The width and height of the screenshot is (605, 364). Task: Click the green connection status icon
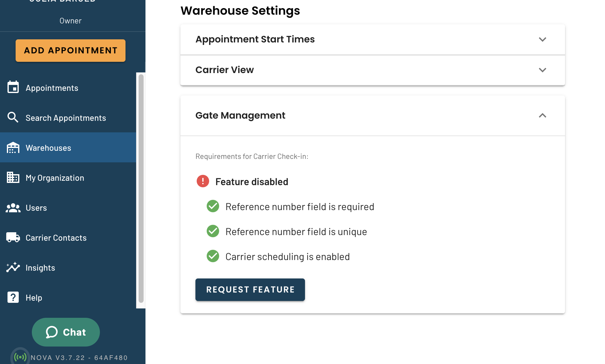[x=20, y=357]
